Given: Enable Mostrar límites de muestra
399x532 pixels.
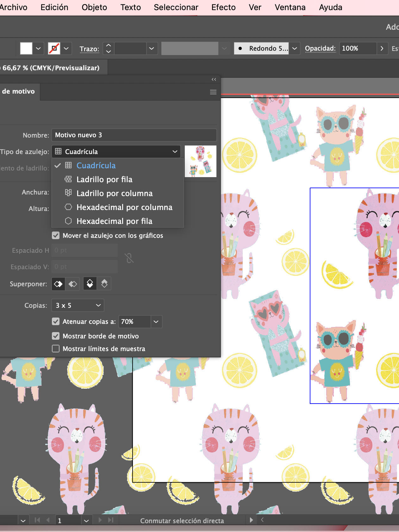Looking at the screenshot, I should pyautogui.click(x=56, y=349).
